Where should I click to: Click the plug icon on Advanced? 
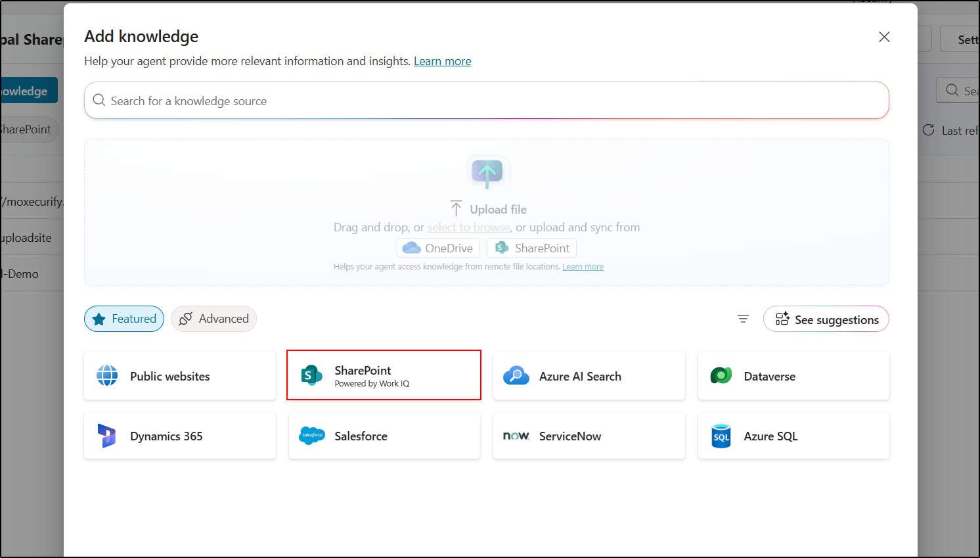coord(186,319)
